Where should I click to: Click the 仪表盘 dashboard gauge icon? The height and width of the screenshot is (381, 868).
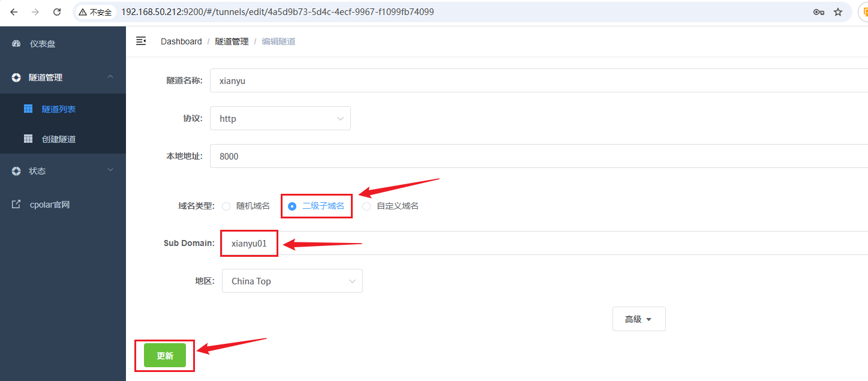pos(16,44)
